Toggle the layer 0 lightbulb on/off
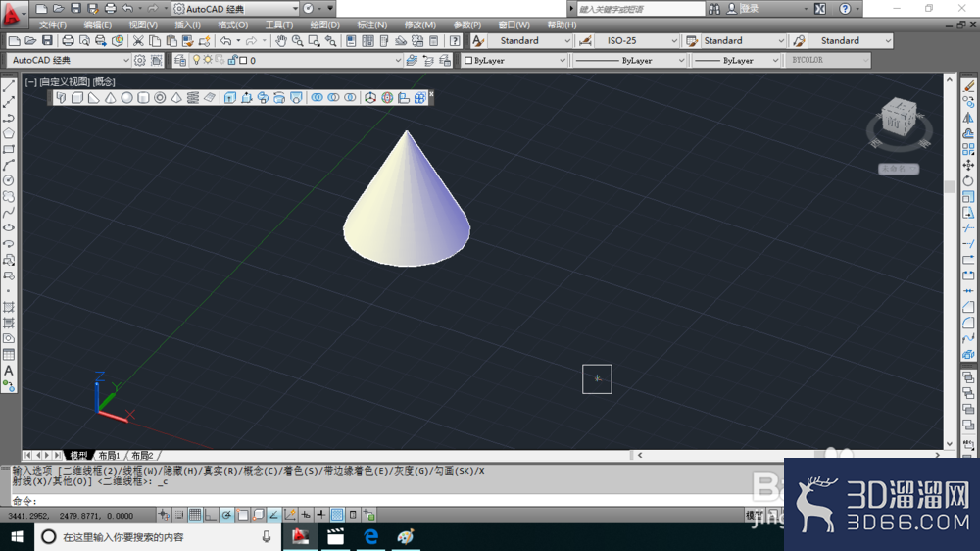The height and width of the screenshot is (551, 980). tap(196, 60)
